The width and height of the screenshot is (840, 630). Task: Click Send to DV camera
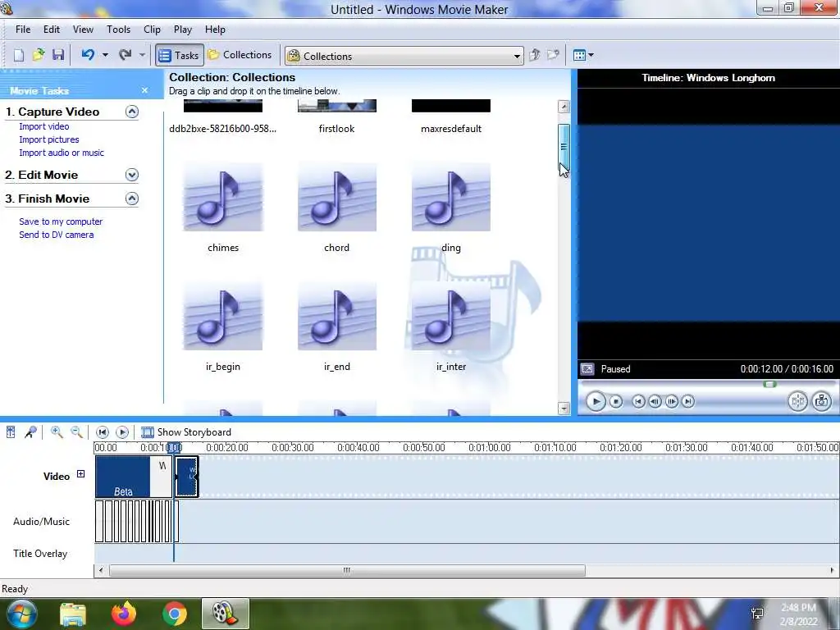tap(57, 235)
